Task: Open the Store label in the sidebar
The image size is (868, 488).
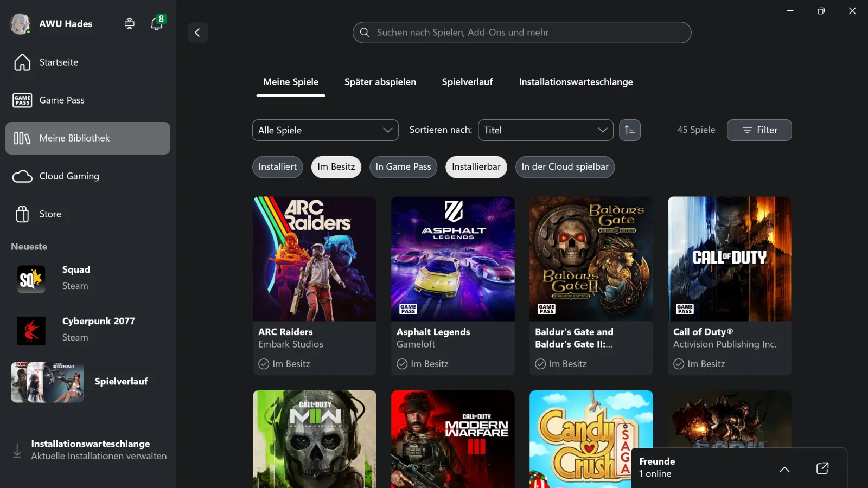Action: pos(50,214)
